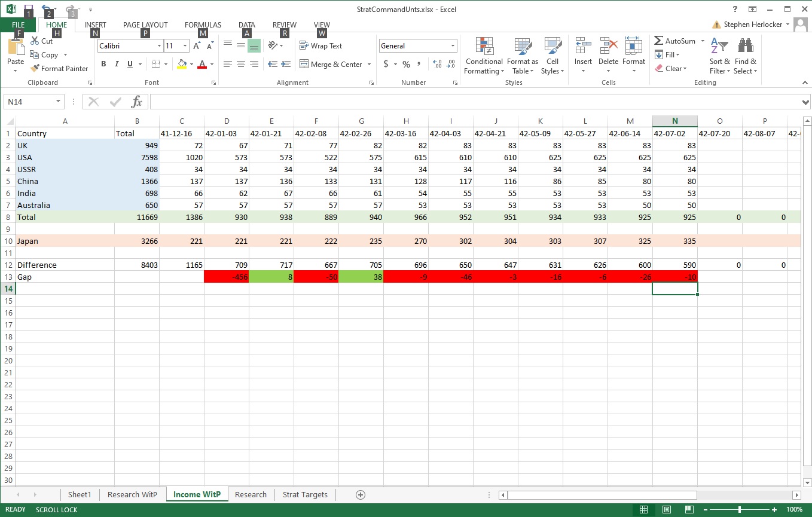Set Top Align vertical alignment
This screenshot has width=812, height=517.
[228, 45]
